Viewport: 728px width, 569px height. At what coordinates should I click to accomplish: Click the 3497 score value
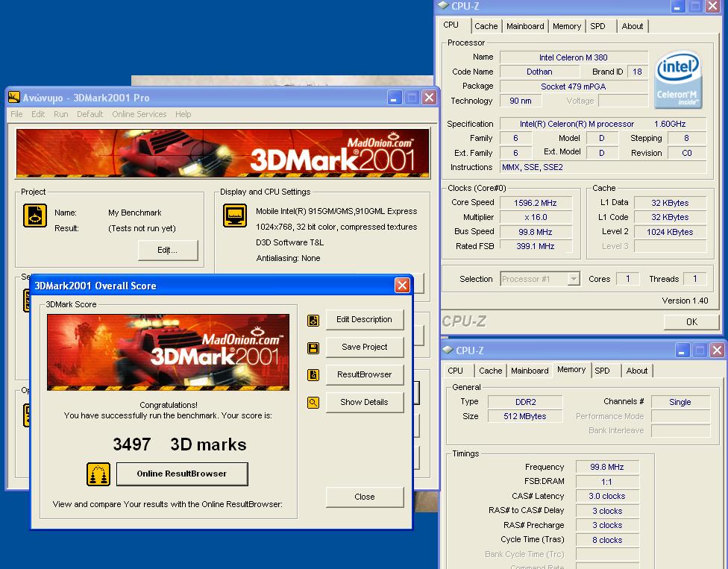(132, 444)
